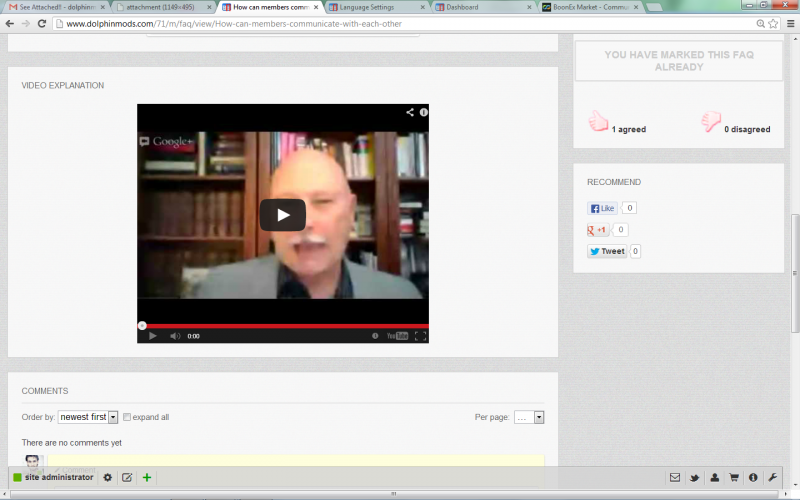Click the browser back arrow
Viewport: 800px width, 500px height.
pyautogui.click(x=10, y=23)
